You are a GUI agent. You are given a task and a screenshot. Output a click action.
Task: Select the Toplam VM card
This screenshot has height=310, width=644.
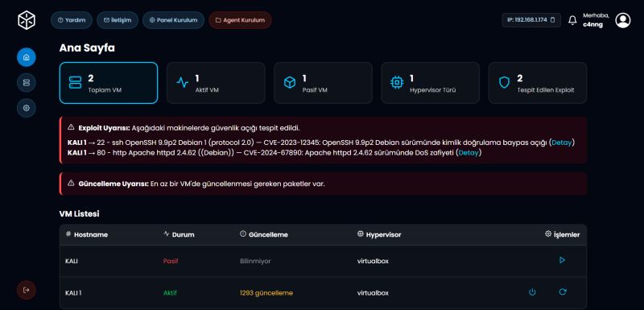coord(109,83)
